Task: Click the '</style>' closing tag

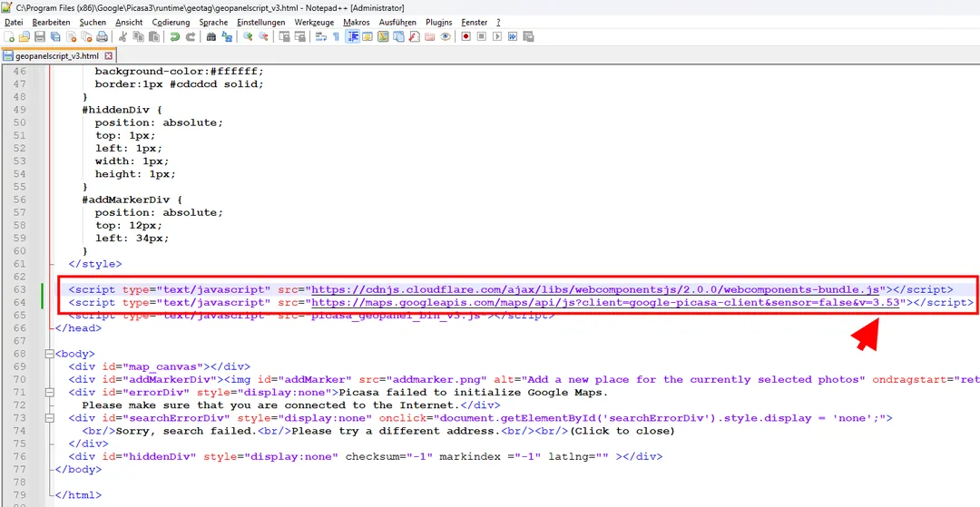Action: pyautogui.click(x=95, y=264)
